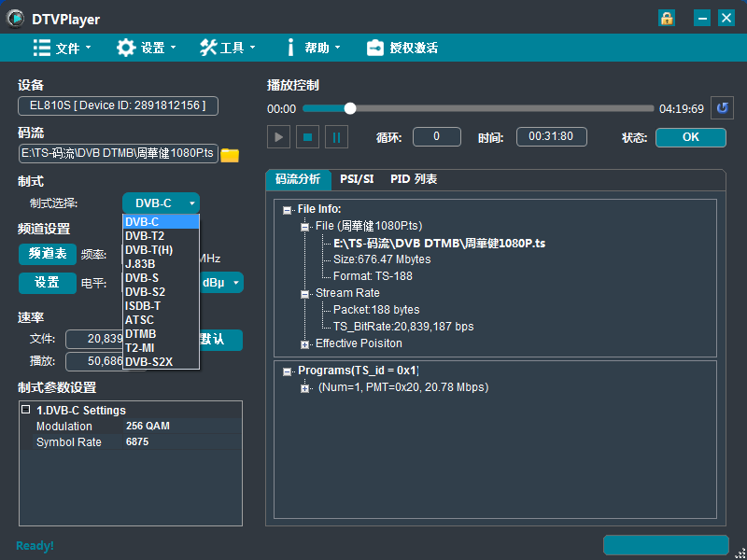Pick T2-MI from the standard list
The height and width of the screenshot is (560, 747).
pos(161,348)
